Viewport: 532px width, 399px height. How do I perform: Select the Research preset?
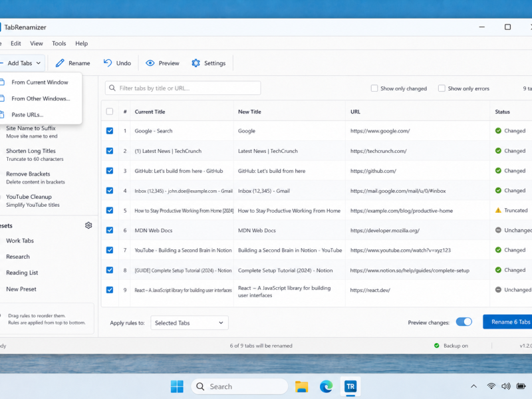tap(18, 257)
